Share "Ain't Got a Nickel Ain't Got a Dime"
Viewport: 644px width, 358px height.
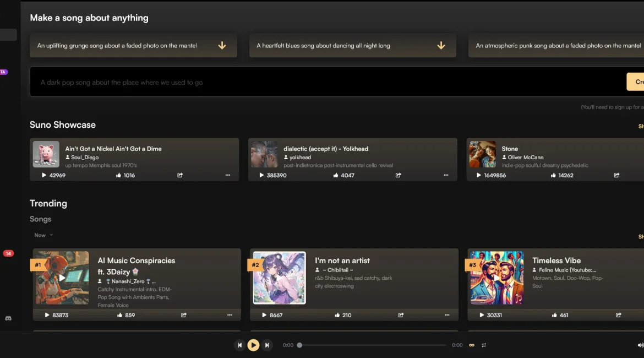point(180,175)
